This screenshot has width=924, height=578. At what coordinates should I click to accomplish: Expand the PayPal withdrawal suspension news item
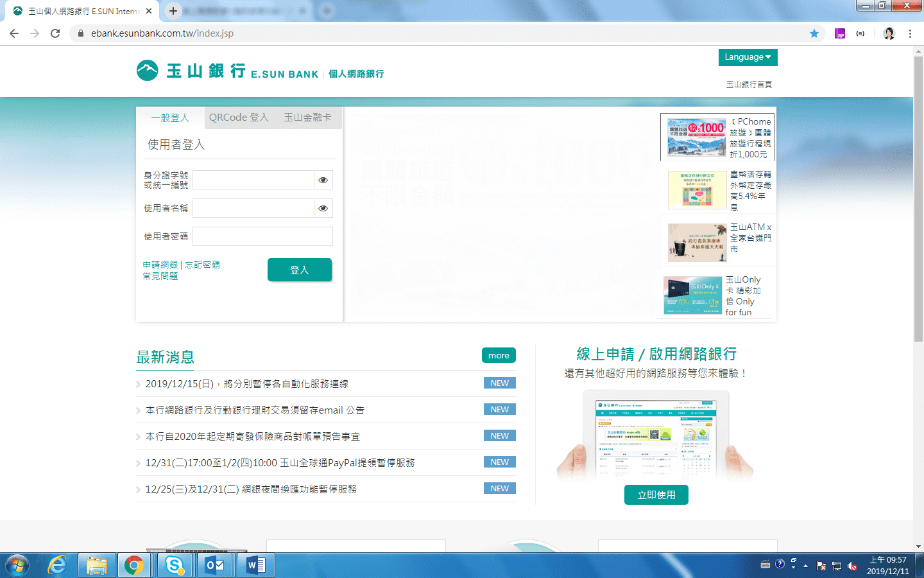280,462
